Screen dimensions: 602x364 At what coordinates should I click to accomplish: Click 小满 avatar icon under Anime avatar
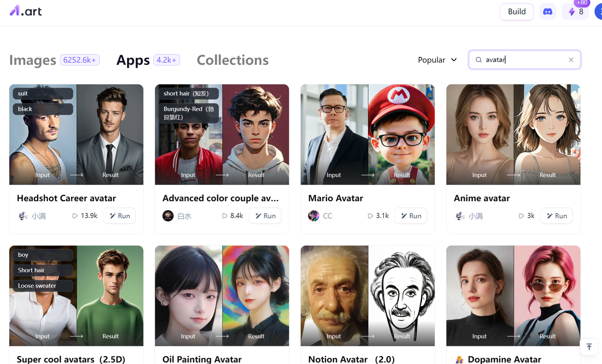(x=460, y=216)
